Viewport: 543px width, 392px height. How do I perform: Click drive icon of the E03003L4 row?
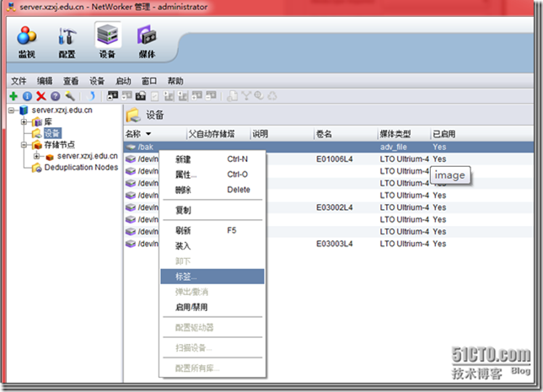(x=131, y=244)
